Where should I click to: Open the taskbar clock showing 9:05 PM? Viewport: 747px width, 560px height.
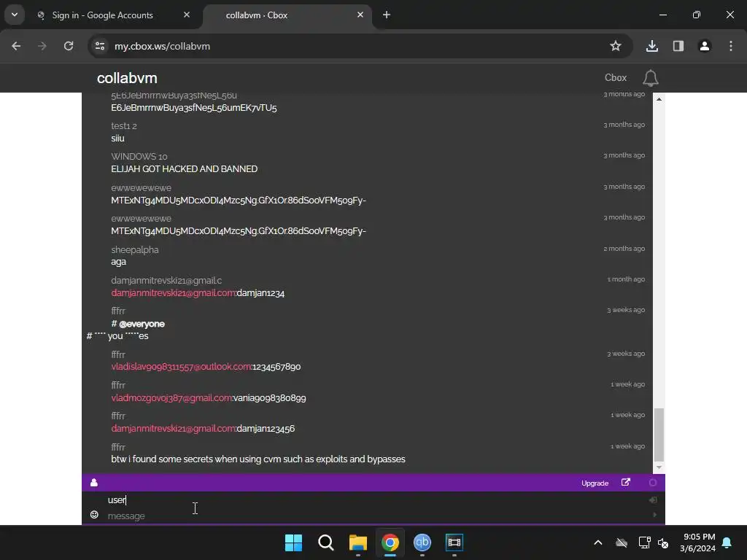[698, 542]
